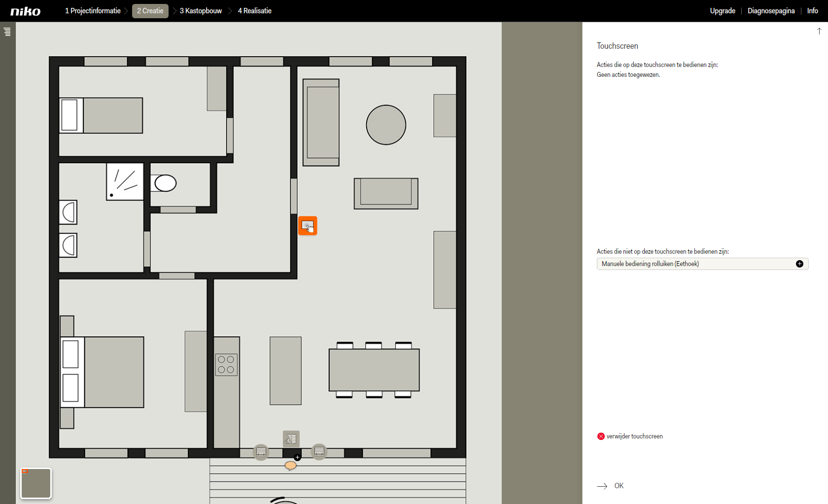Go to 4 Realisatie step
828x504 pixels.
pos(255,11)
